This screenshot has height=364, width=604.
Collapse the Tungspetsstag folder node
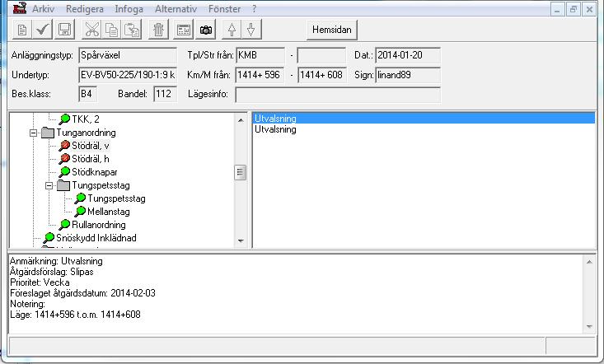click(x=49, y=186)
